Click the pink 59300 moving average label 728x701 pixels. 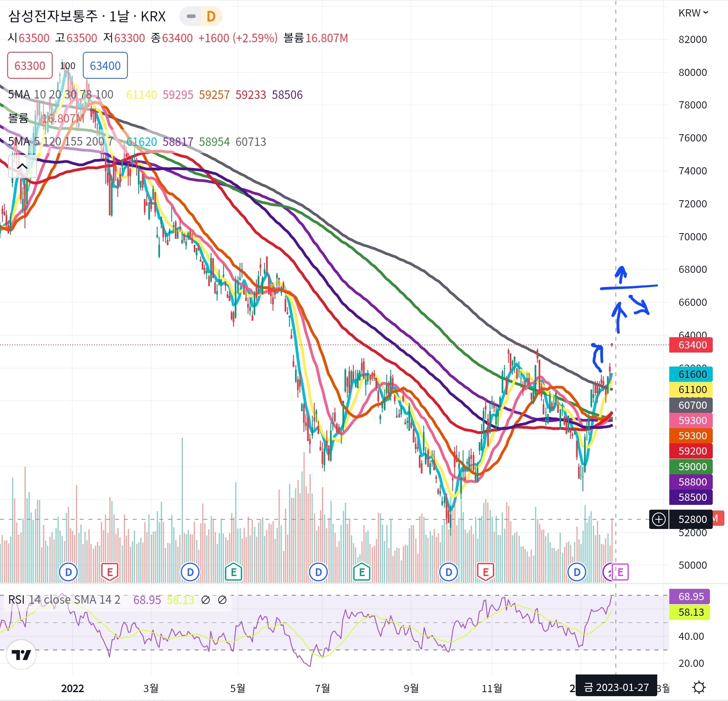[x=691, y=420]
